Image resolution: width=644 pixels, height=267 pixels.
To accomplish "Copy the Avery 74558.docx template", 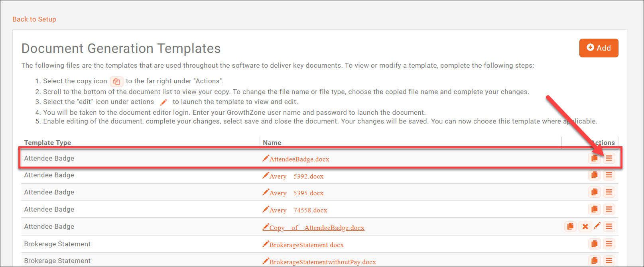I will point(594,209).
